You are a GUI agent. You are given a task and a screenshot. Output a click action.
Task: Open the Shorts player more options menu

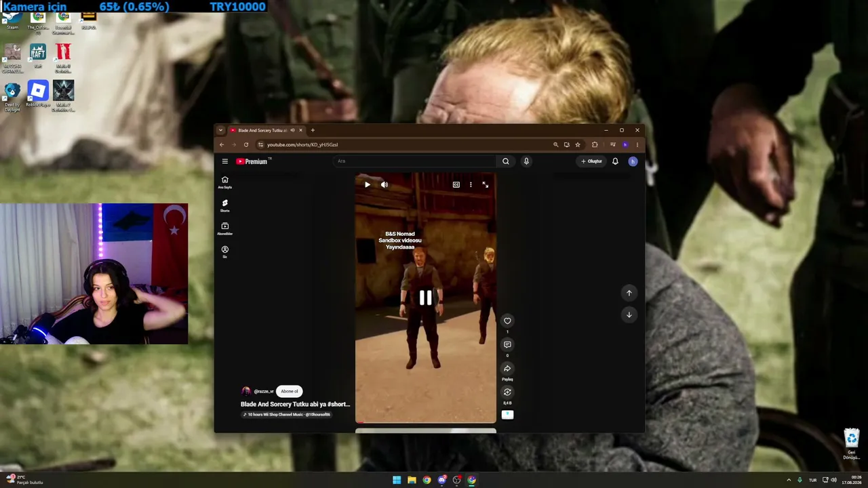(x=471, y=184)
